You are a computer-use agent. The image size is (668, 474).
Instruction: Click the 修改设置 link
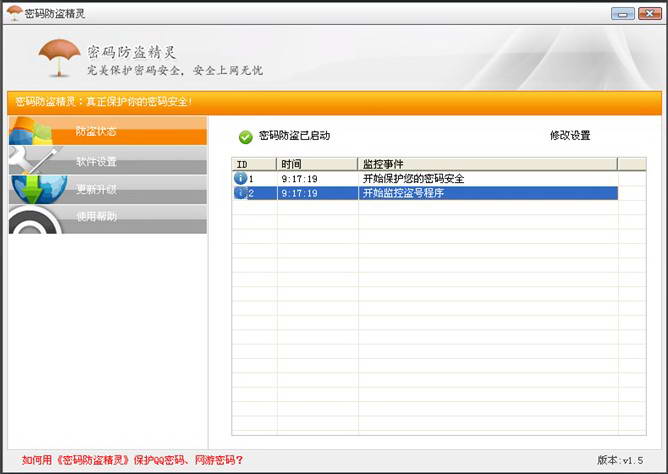click(570, 136)
